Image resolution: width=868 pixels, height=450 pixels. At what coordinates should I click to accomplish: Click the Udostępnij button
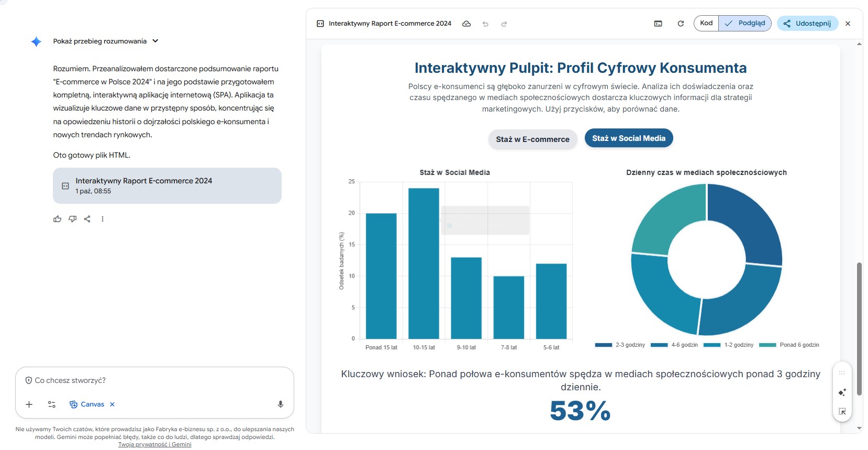(807, 23)
